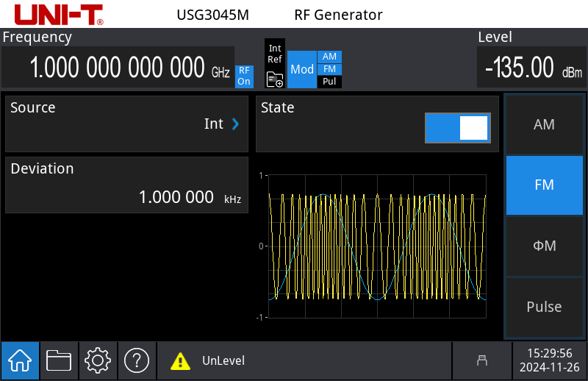Screen dimensions: 588x381
Task: Open the file manager folder icon
Action: coord(59,360)
